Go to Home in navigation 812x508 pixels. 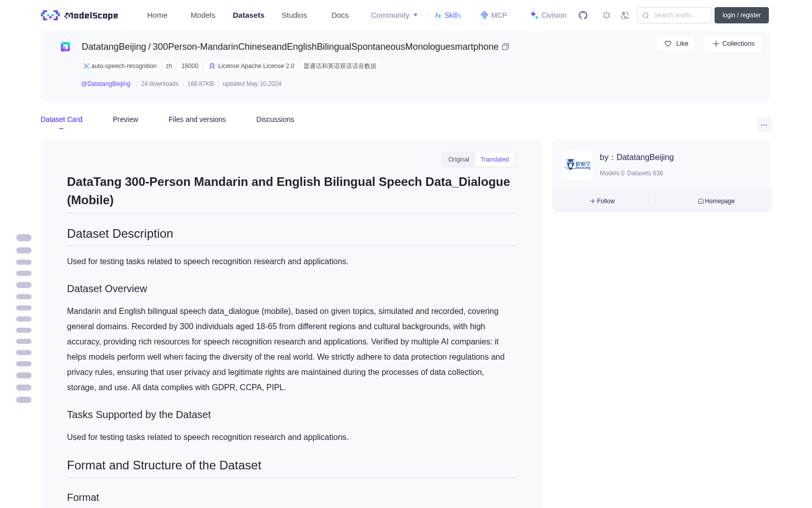pos(157,15)
